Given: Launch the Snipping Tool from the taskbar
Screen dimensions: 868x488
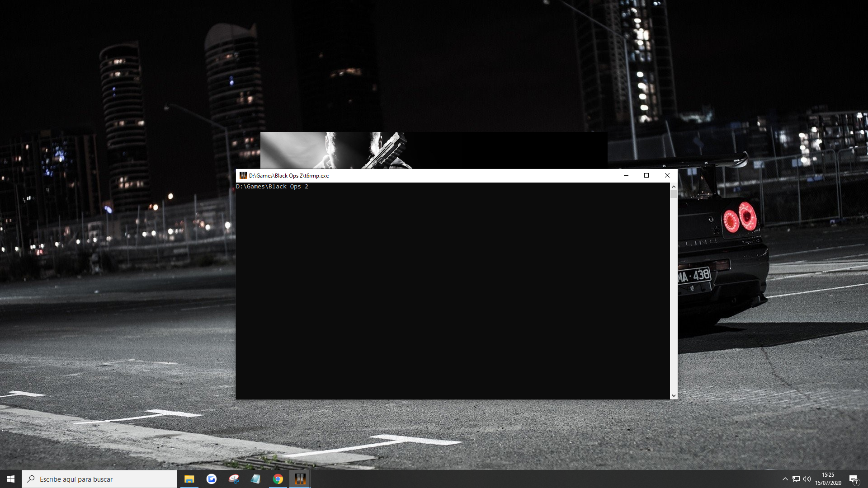Looking at the screenshot, I should tap(233, 479).
